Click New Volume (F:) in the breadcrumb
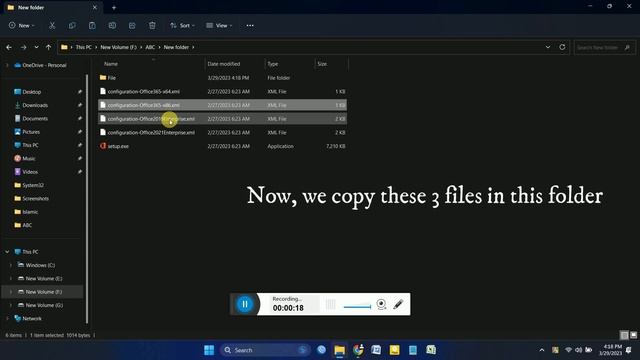Image resolution: width=640 pixels, height=360 pixels. pos(118,47)
